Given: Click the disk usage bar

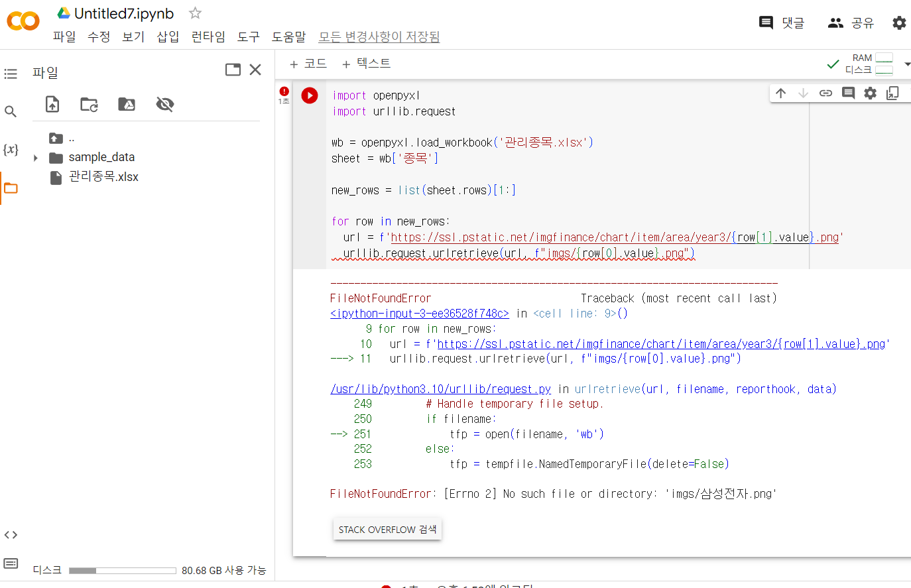Looking at the screenshot, I should click(x=123, y=571).
